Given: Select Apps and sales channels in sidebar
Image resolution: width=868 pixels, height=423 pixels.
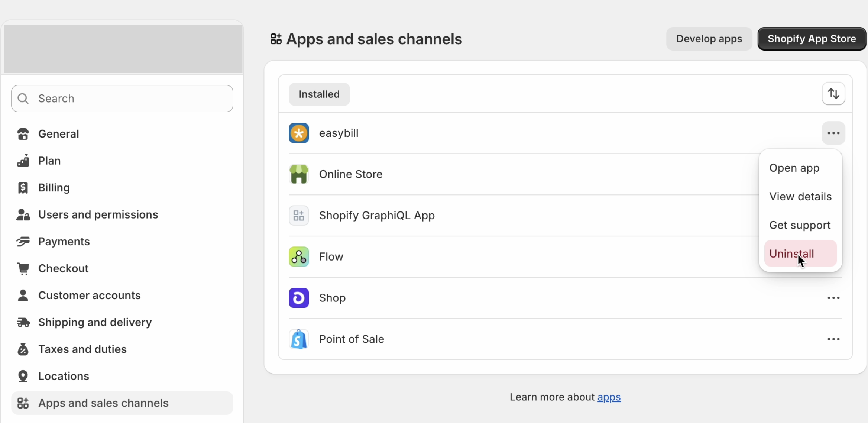Looking at the screenshot, I should pyautogui.click(x=122, y=403).
